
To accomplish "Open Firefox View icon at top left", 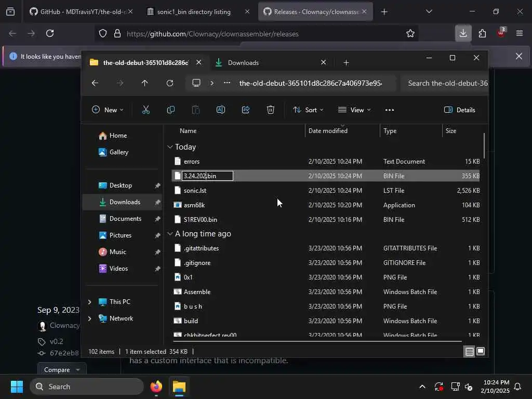I will (x=10, y=12).
